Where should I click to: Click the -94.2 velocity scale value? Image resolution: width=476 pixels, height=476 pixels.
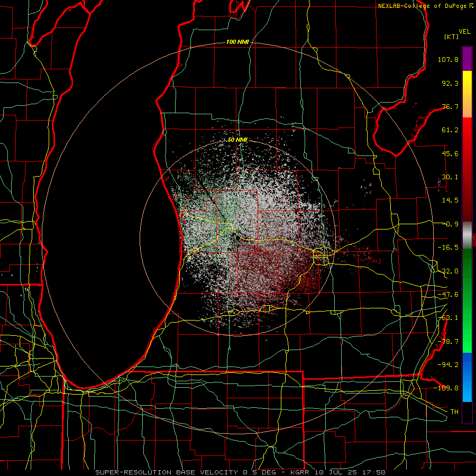pyautogui.click(x=448, y=365)
